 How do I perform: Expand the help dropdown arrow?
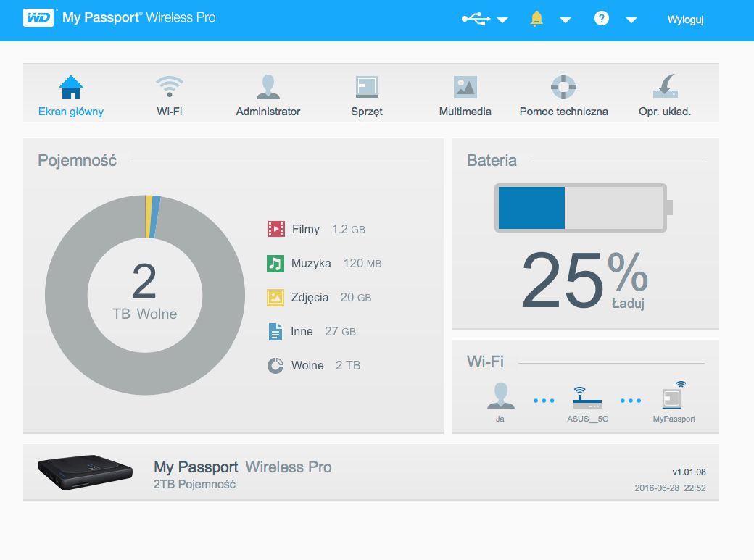click(631, 20)
